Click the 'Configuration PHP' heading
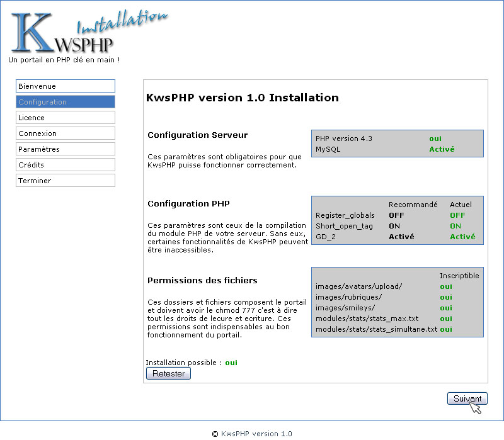Image resolution: width=504 pixels, height=440 pixels. pos(188,203)
